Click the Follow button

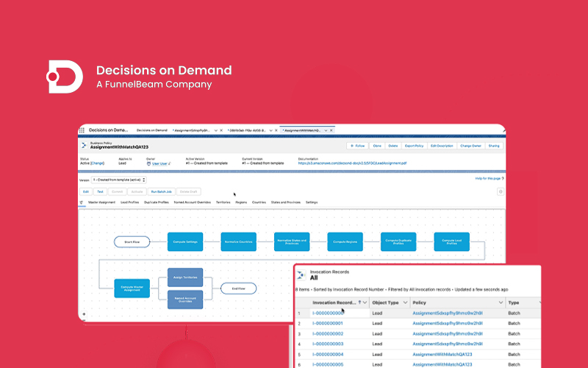(x=357, y=146)
